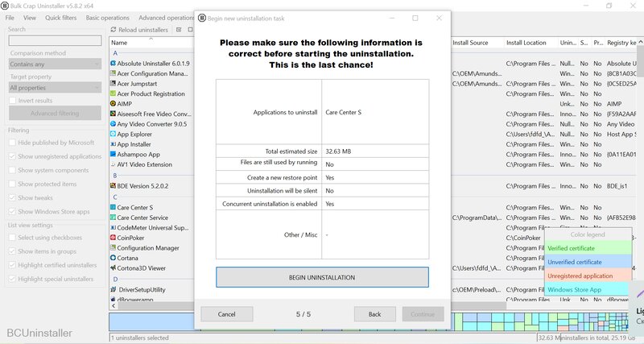
Task: Click the Aiseesoft Free Video Converter icon
Action: click(x=113, y=114)
